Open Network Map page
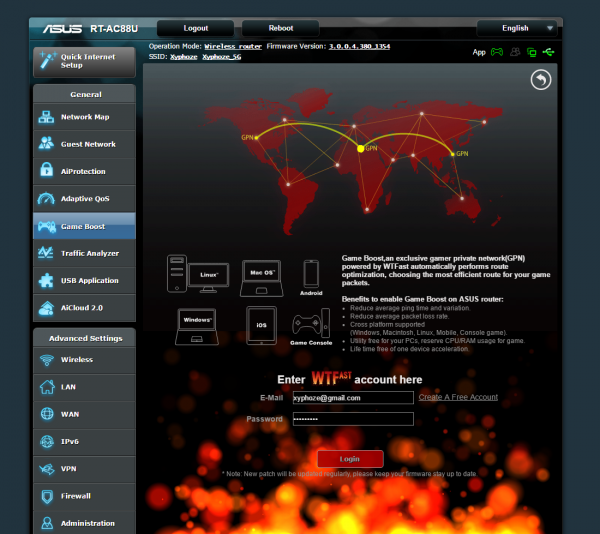The width and height of the screenshot is (600, 534). (84, 117)
